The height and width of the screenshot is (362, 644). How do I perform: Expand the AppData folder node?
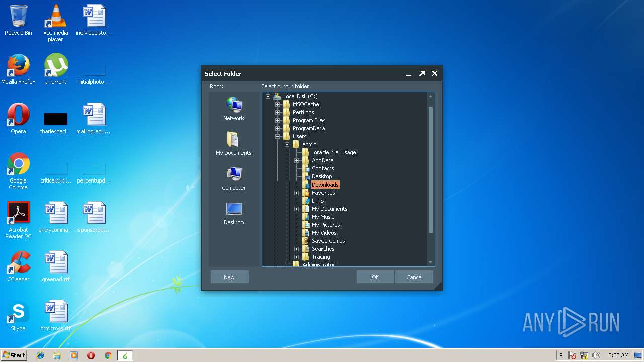[296, 160]
